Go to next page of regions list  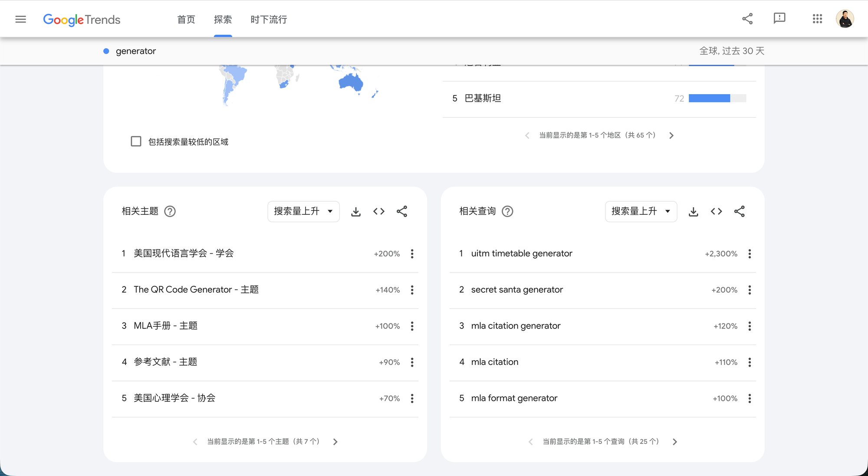pyautogui.click(x=671, y=135)
